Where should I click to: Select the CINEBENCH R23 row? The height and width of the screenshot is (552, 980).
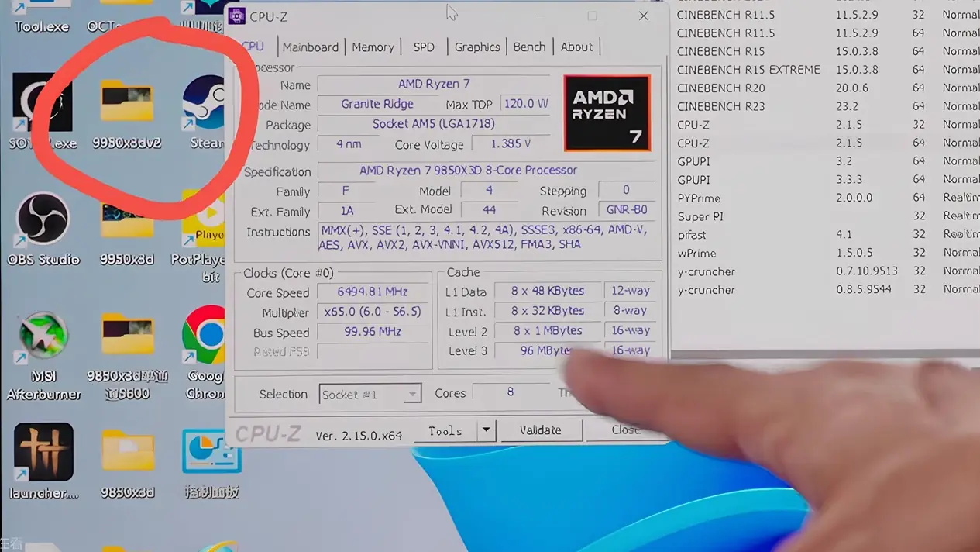tap(827, 106)
